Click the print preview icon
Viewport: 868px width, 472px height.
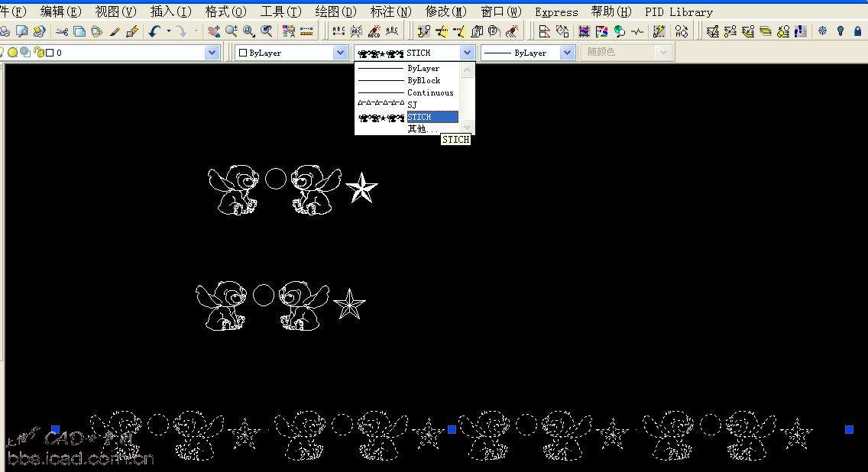tap(22, 31)
